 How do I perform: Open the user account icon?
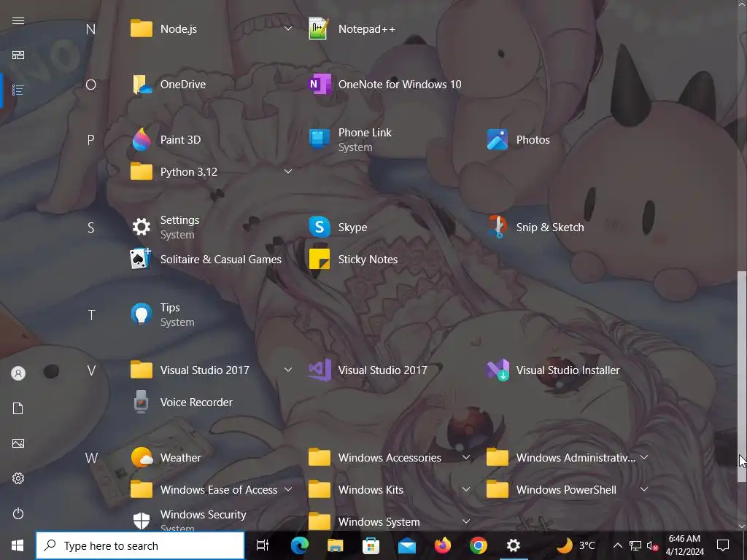pos(18,373)
